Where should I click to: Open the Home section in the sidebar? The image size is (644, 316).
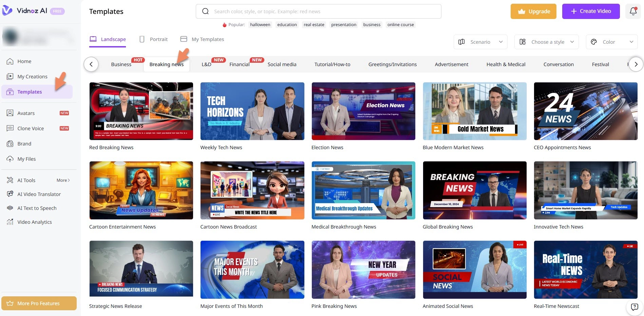tap(24, 61)
